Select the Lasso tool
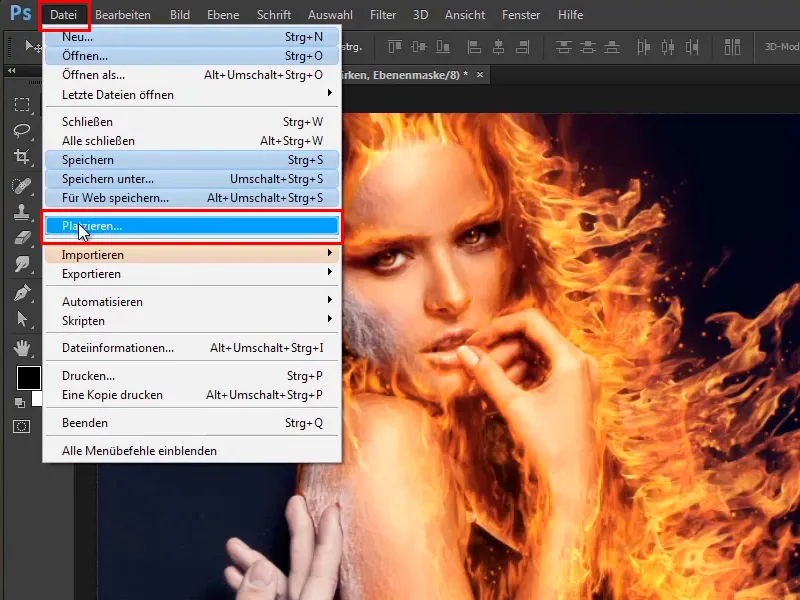The height and width of the screenshot is (600, 800). [21, 130]
